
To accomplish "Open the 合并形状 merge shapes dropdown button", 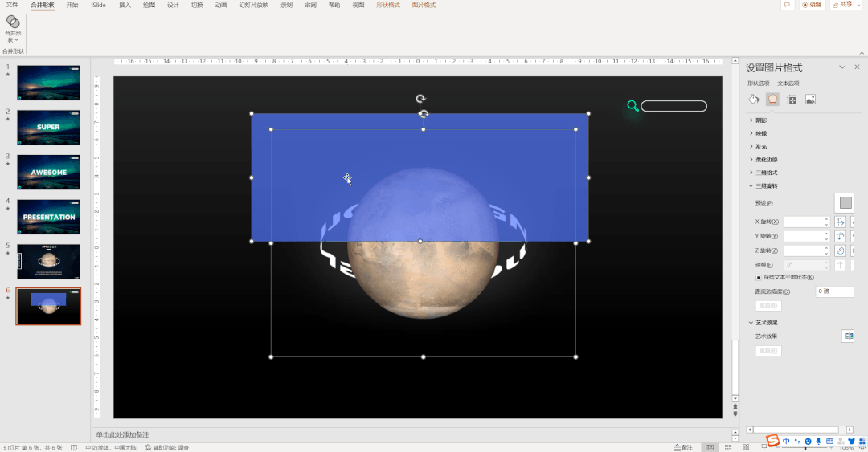I will click(13, 29).
